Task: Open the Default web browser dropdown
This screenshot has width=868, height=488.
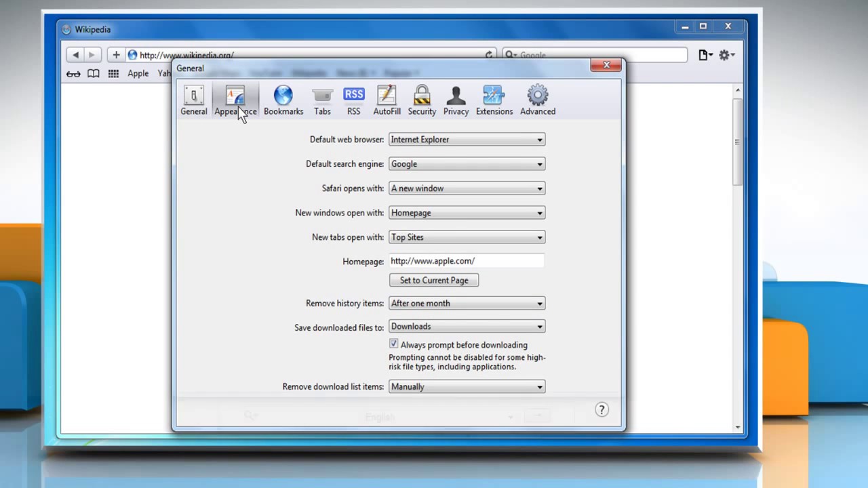Action: (x=467, y=140)
